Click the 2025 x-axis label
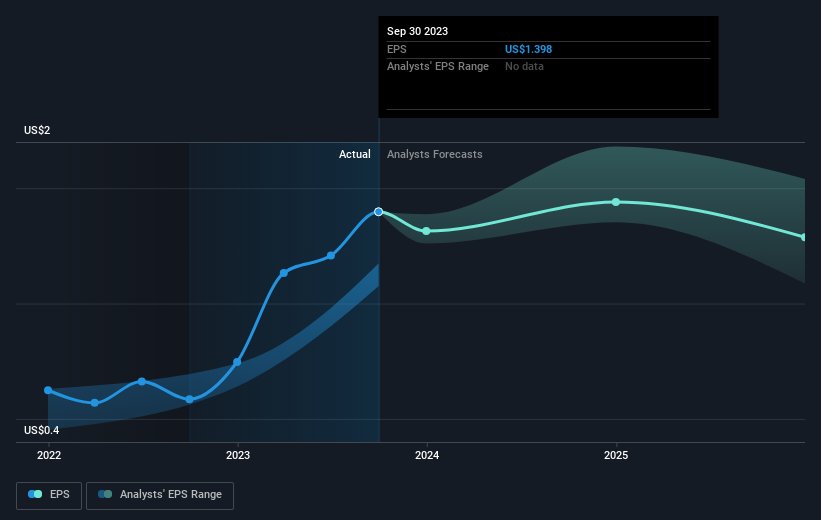This screenshot has width=821, height=520. 616,456
